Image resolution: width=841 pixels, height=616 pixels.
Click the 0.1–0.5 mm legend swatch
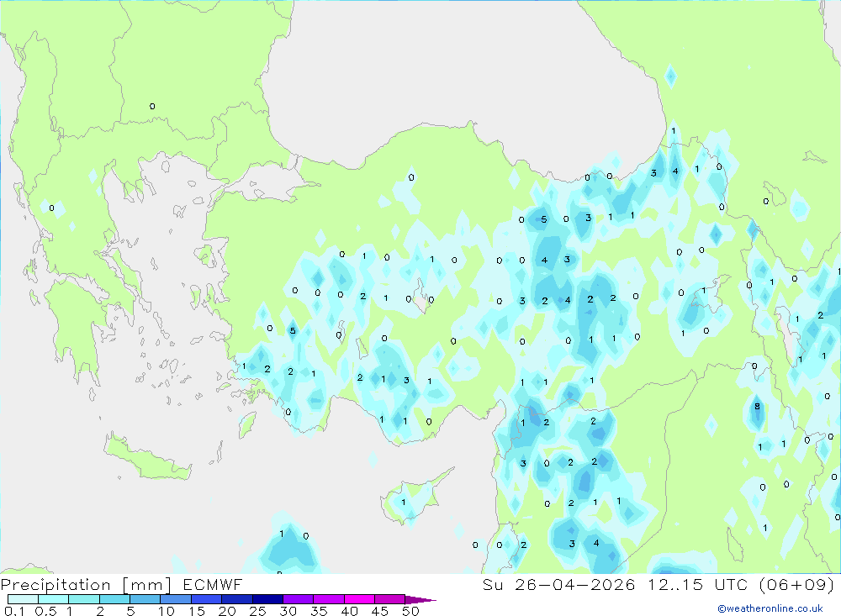click(x=23, y=599)
